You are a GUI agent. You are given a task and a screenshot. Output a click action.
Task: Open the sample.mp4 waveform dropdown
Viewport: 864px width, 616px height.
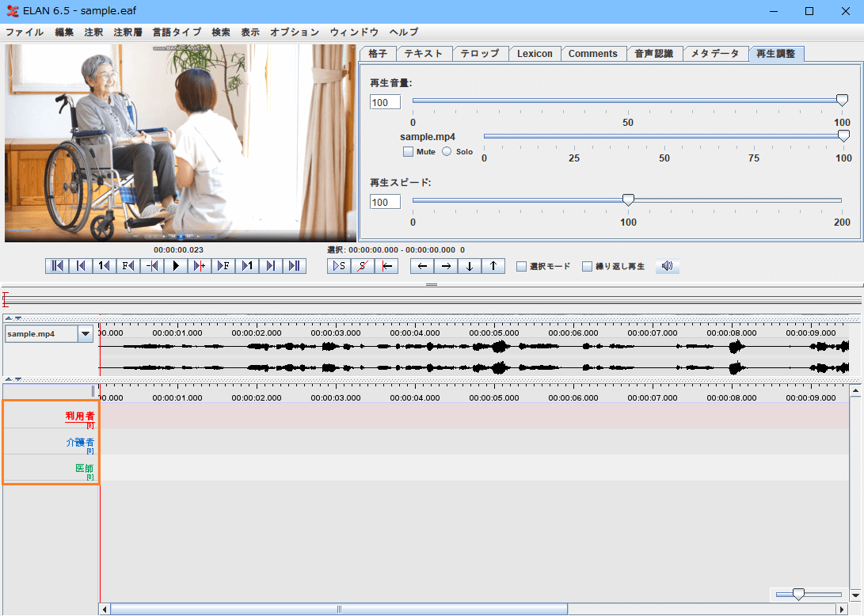pyautogui.click(x=86, y=334)
